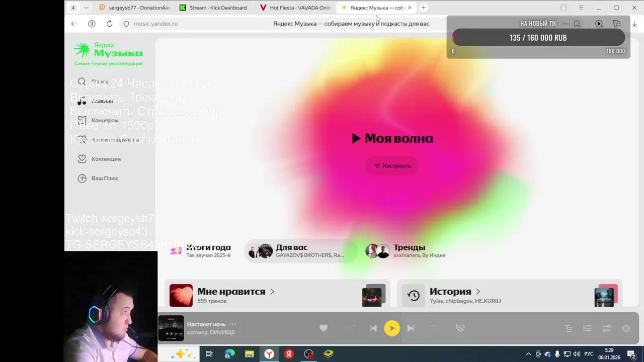The width and height of the screenshot is (644, 362).
Task: Open a new browser tab with plus
Action: (x=424, y=8)
